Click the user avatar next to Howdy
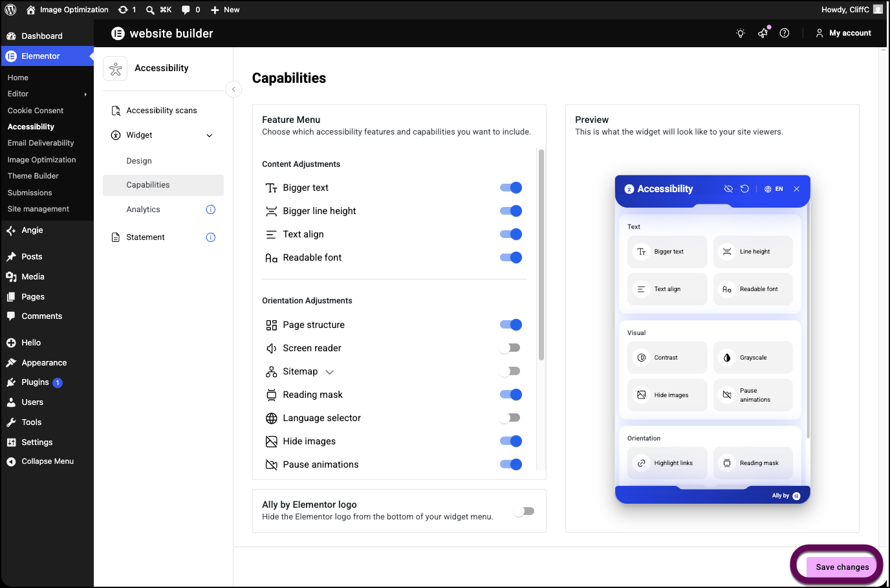 click(x=878, y=10)
